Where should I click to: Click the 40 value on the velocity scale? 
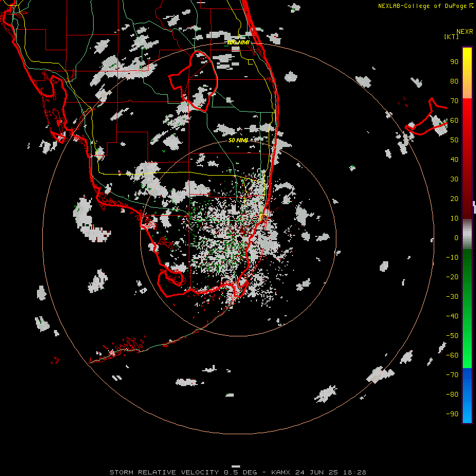[454, 159]
